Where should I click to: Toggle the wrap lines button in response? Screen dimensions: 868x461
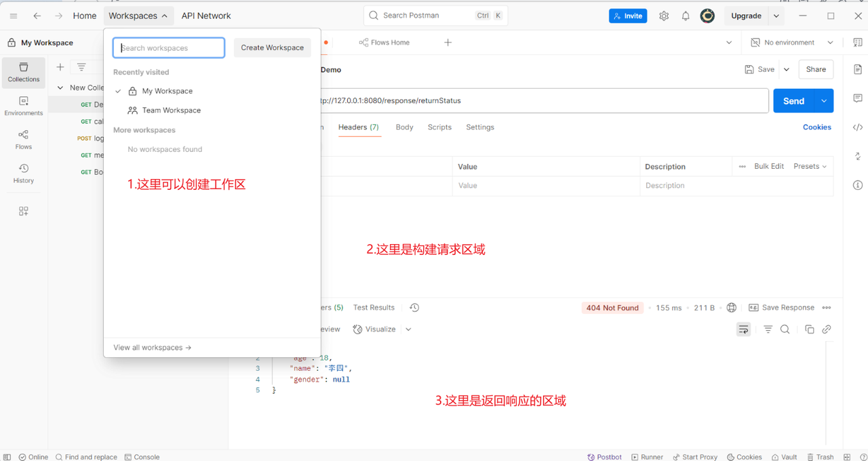tap(744, 329)
